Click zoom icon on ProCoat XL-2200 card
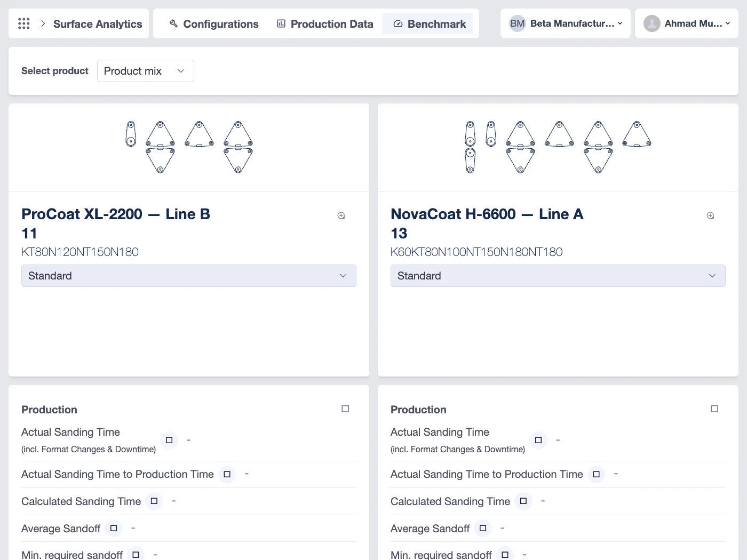This screenshot has width=747, height=560. coord(341,215)
